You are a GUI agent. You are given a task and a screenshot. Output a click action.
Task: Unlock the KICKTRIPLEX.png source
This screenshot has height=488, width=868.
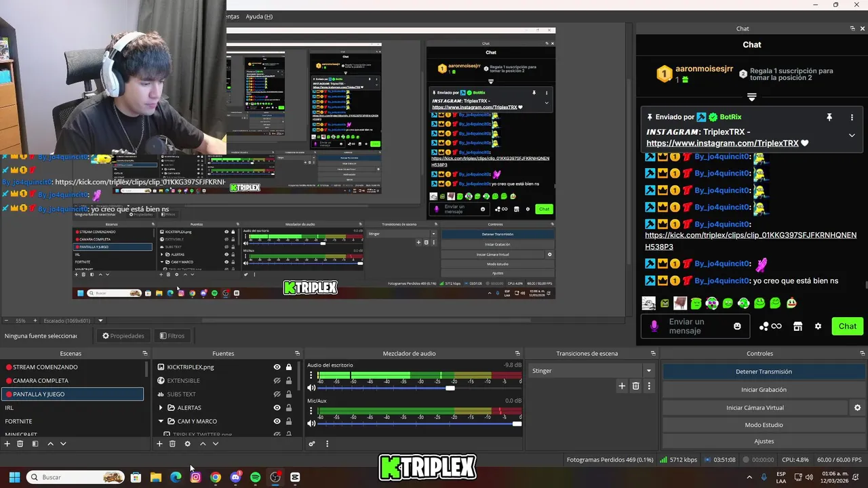click(289, 367)
